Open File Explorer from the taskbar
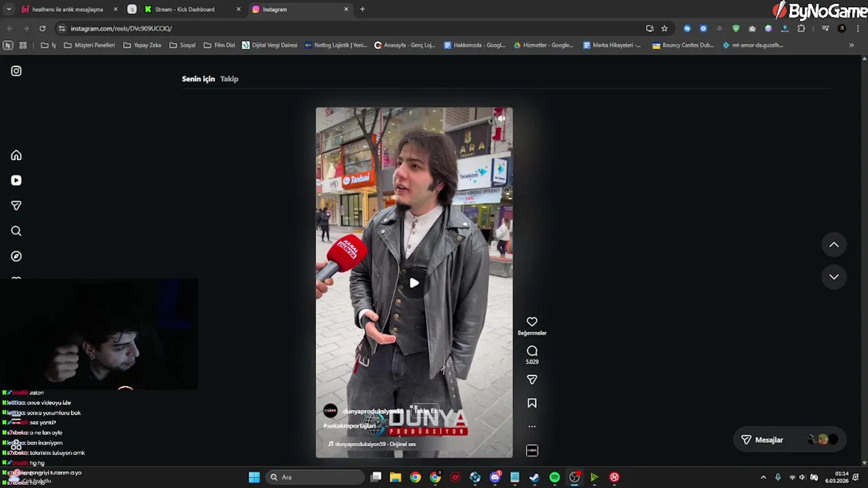This screenshot has height=488, width=868. [395, 477]
